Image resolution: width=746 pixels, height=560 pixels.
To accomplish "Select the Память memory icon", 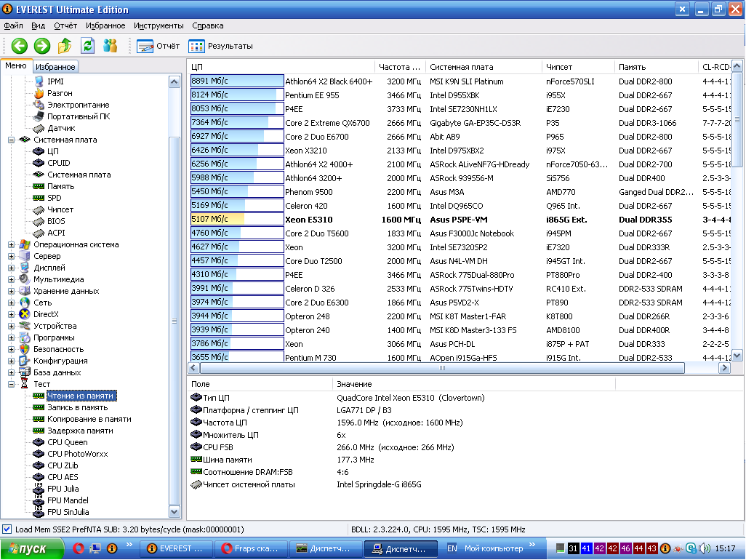I will [x=39, y=186].
